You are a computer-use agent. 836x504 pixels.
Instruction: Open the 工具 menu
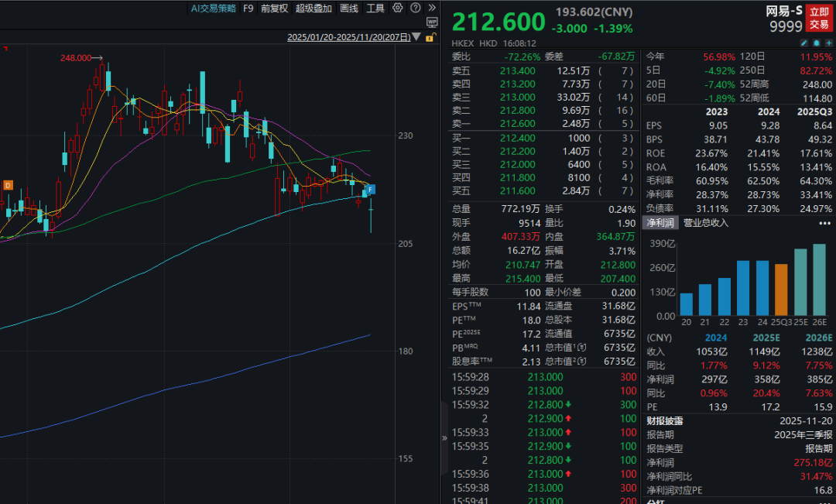(375, 8)
